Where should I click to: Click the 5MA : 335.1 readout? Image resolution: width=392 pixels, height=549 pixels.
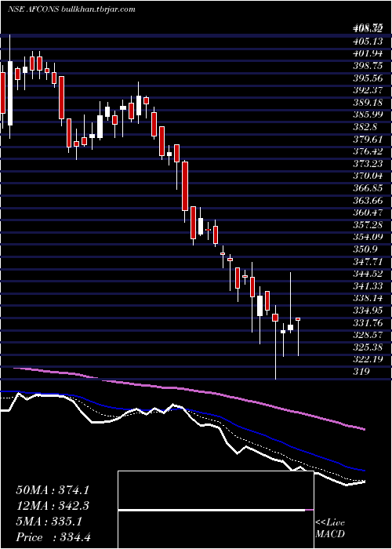point(49,522)
